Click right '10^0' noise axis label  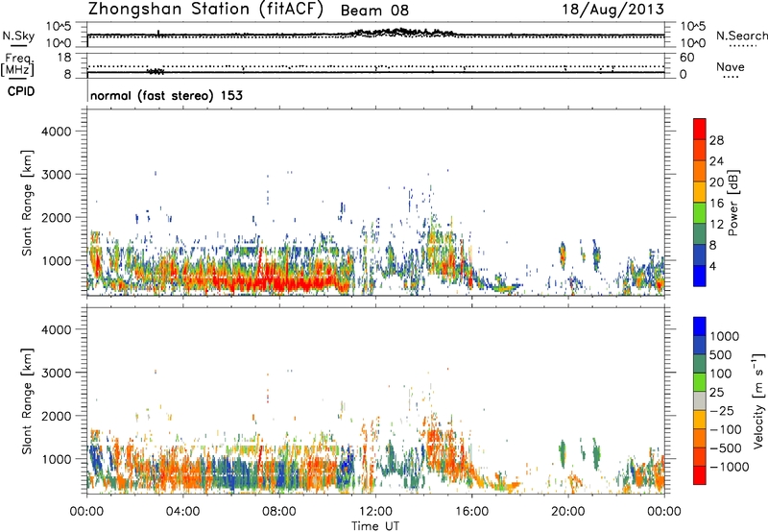(x=692, y=43)
